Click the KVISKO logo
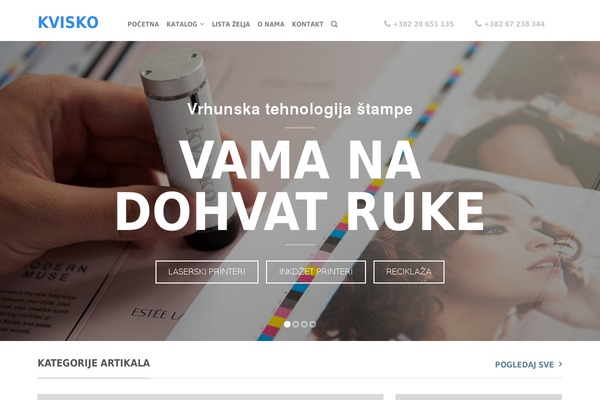This screenshot has height=400, width=600. (x=68, y=22)
